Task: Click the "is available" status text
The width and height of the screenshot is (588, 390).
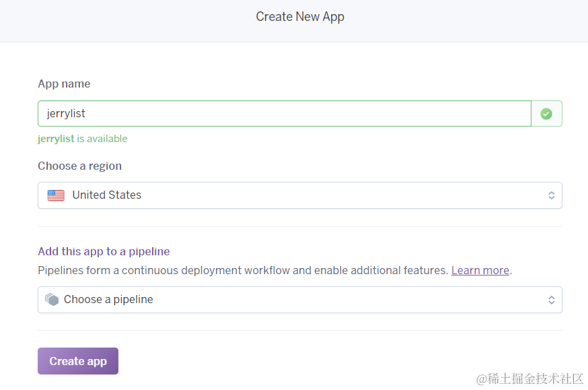Action: coord(102,139)
